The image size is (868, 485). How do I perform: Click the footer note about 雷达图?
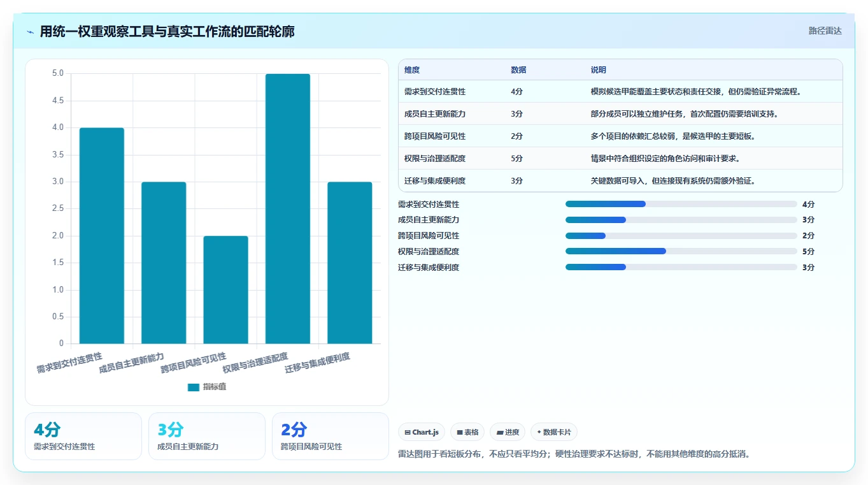pos(574,454)
